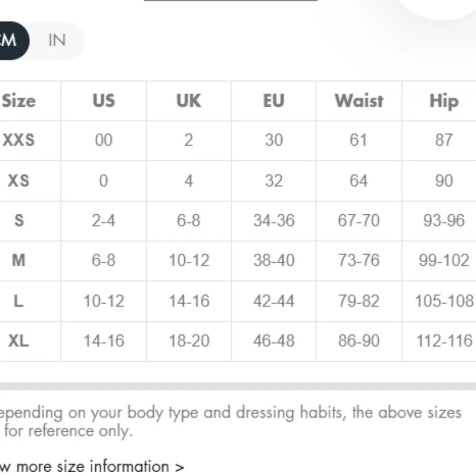Click the Hip column header
Screen dimensions: 476x476
tap(443, 101)
